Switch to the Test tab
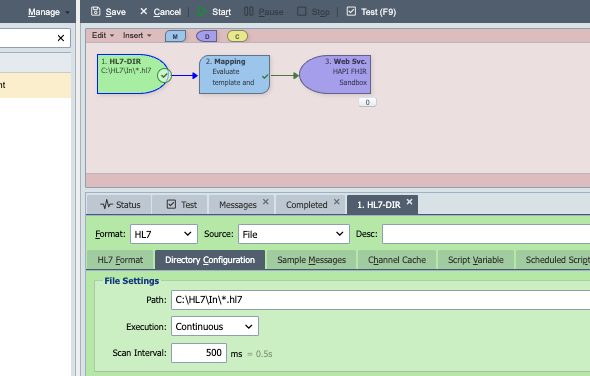590x376 pixels. 181,205
